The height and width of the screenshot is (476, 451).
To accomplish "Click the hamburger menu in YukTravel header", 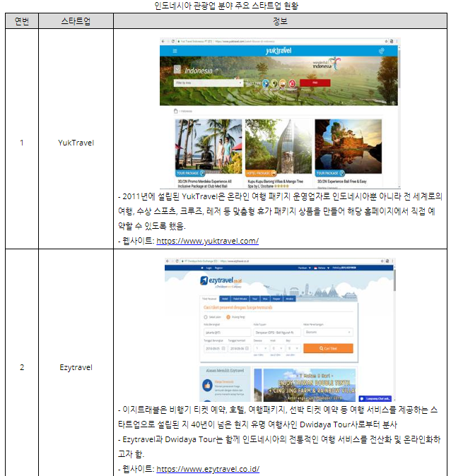I will click(175, 51).
